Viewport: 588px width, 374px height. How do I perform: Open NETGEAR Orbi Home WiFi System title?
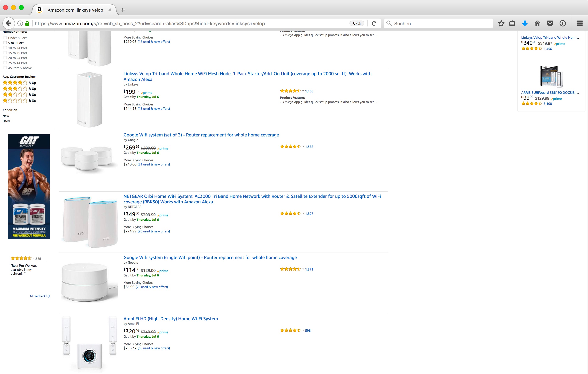[252, 199]
